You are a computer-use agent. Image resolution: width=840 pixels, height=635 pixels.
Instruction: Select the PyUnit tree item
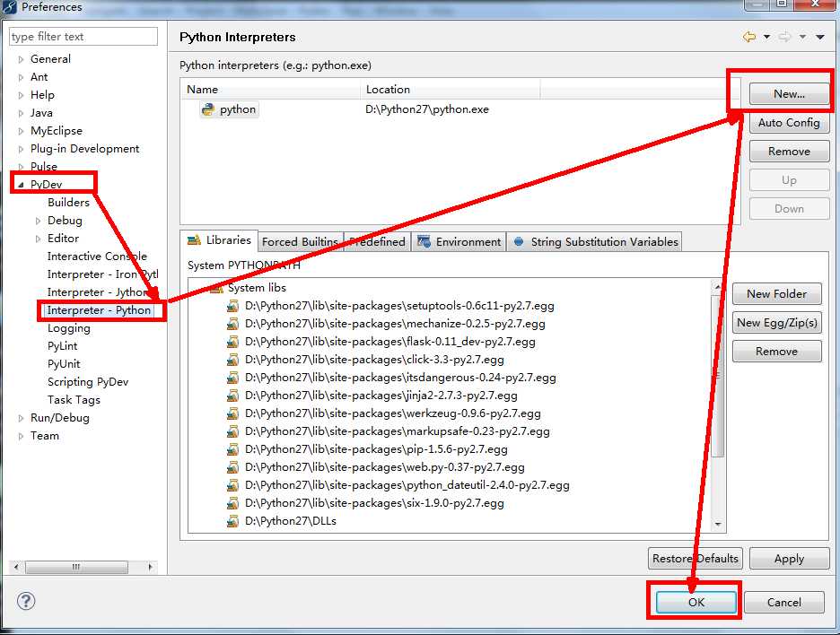[x=64, y=364]
